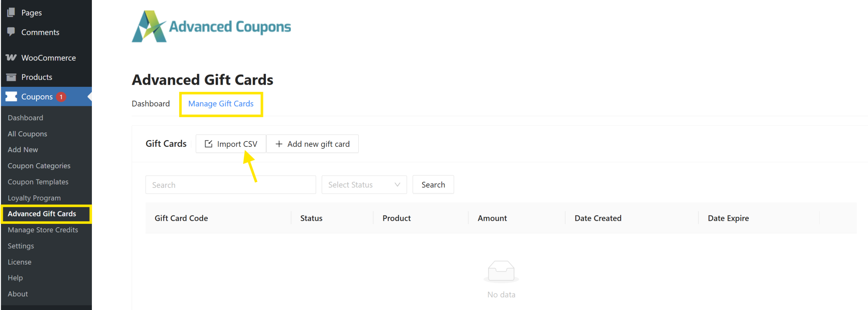
Task: Click the Gift Card Code column header
Action: (181, 218)
